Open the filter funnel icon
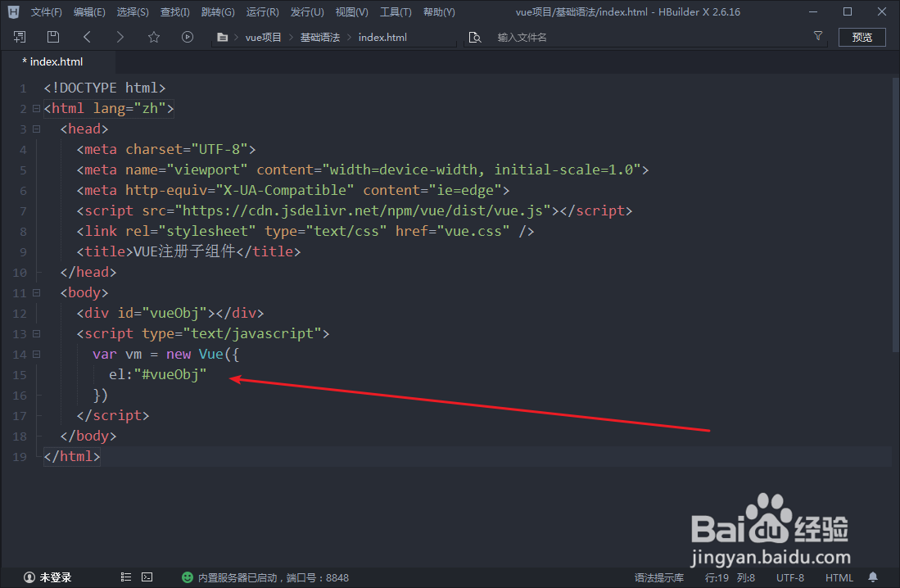The image size is (900, 588). (x=818, y=36)
